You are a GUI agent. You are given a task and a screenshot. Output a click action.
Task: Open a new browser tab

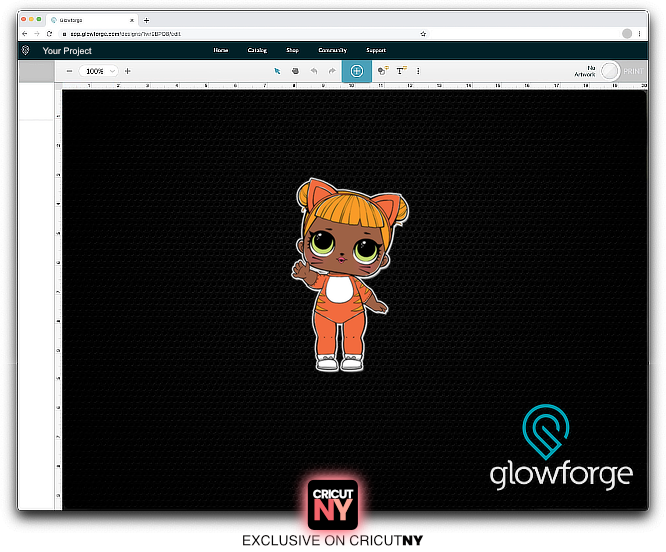pyautogui.click(x=147, y=20)
